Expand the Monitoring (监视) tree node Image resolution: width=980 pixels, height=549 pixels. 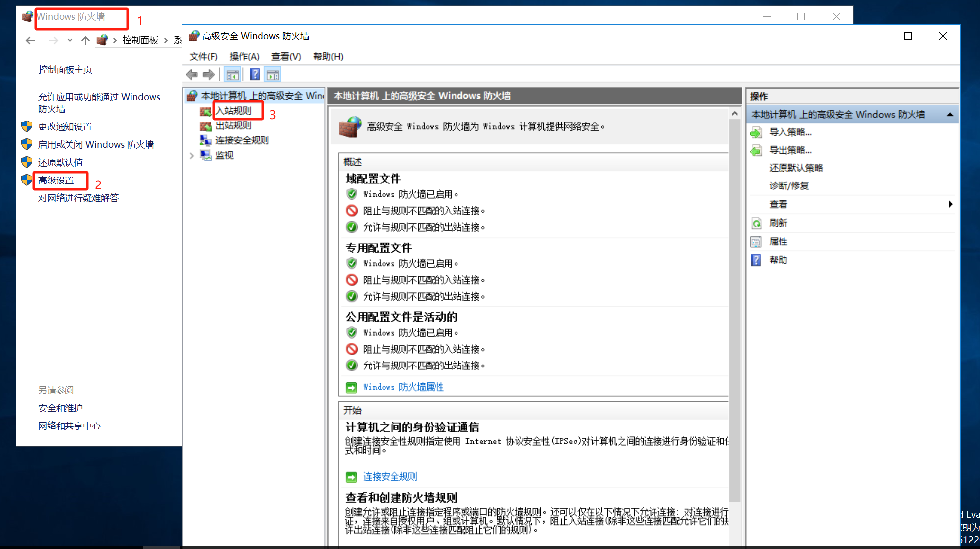pos(192,156)
